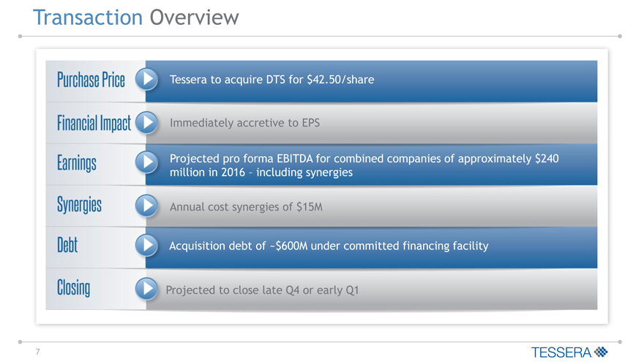Select the Debt label
This screenshot has height=362, width=644.
(x=67, y=246)
